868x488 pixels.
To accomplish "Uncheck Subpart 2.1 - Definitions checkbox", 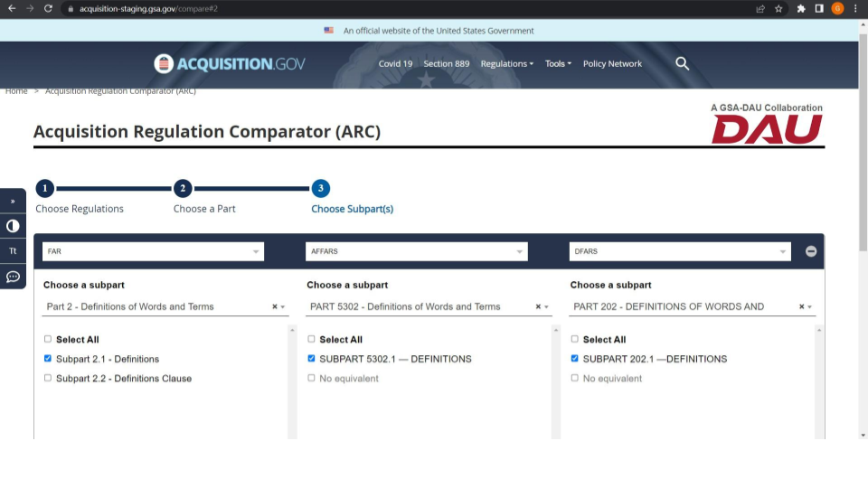I will [48, 359].
